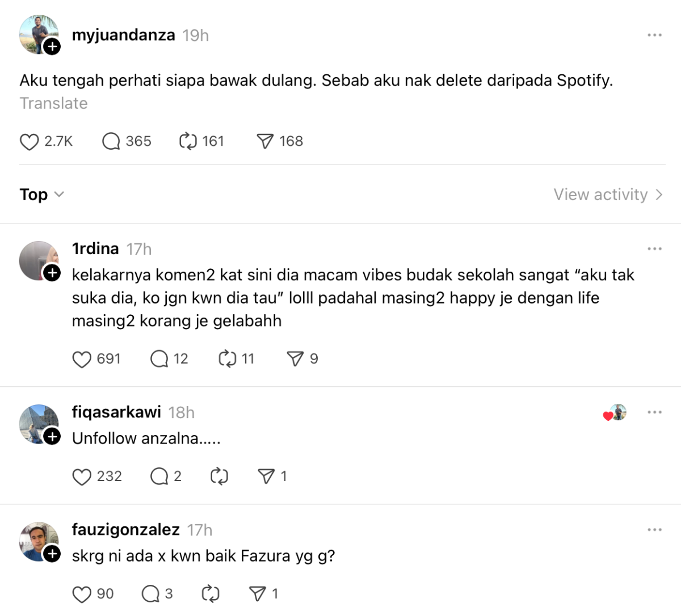Open replies on myjuandanza's post
681x616 pixels.
click(x=111, y=141)
